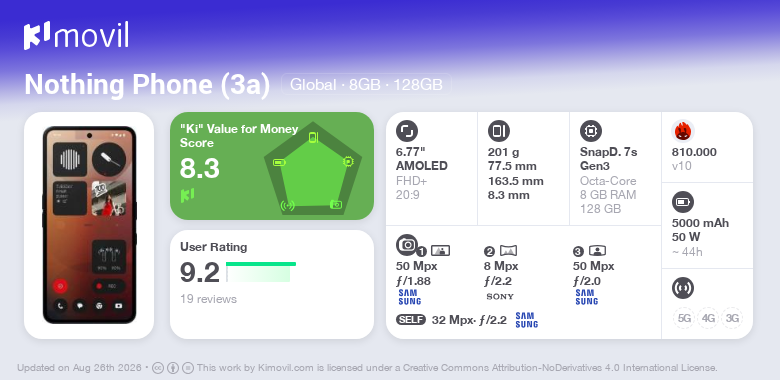Screen dimensions: 780x380
Task: Select the 5G network badge
Action: coord(684,318)
